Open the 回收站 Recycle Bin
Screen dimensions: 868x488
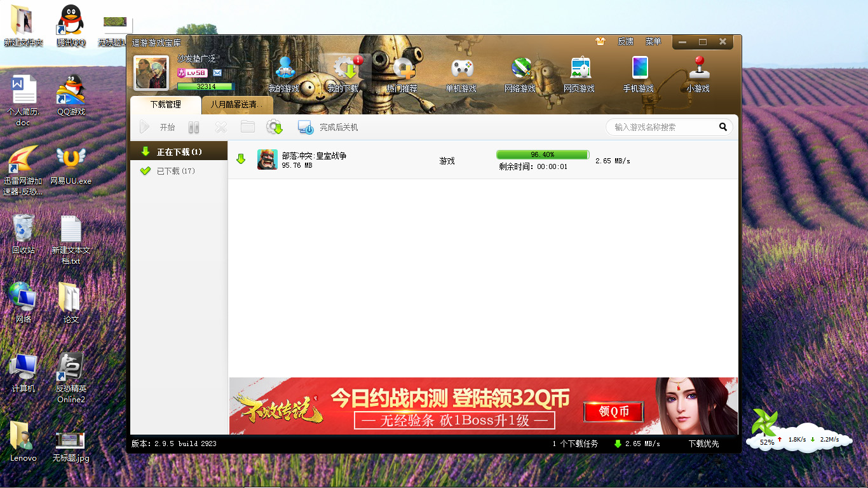tap(24, 234)
